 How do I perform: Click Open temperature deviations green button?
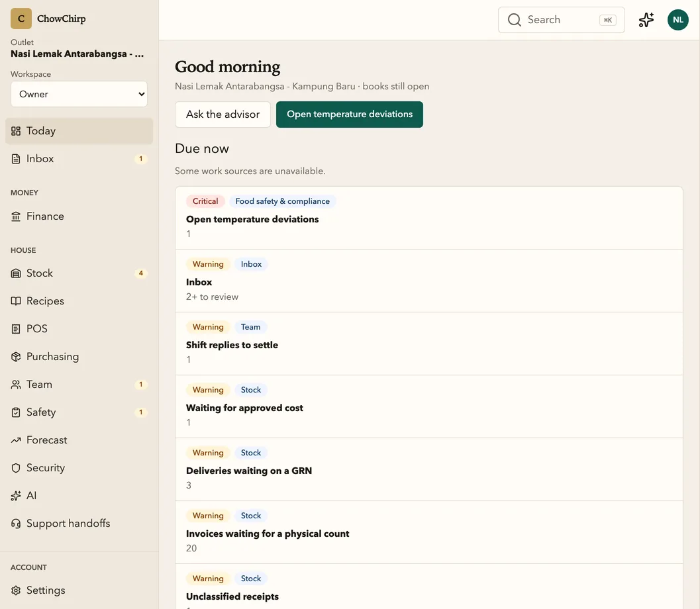tap(350, 115)
